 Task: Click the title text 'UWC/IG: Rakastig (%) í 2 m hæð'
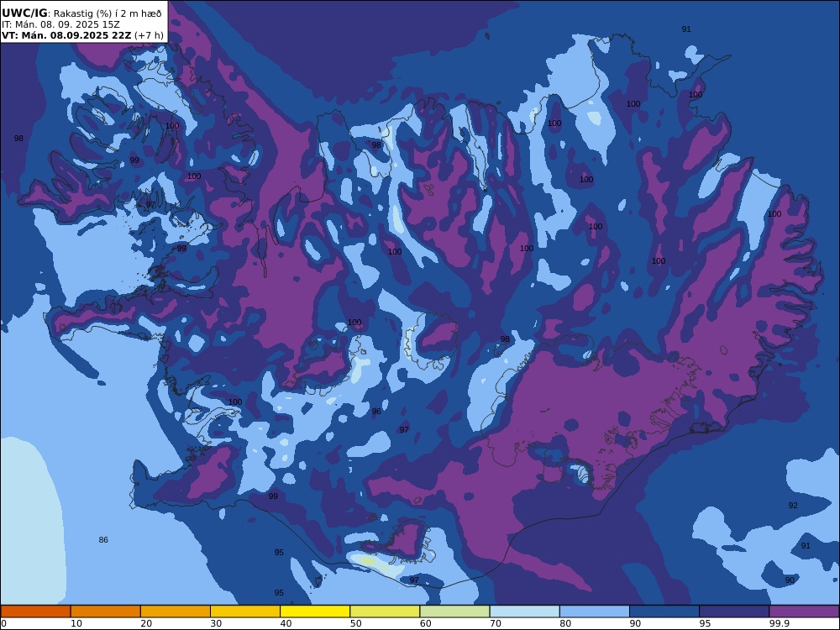(x=81, y=13)
